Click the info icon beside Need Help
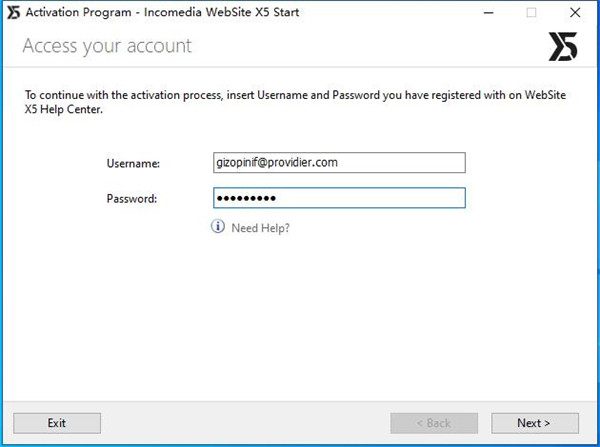This screenshot has height=447, width=600. pos(218,227)
